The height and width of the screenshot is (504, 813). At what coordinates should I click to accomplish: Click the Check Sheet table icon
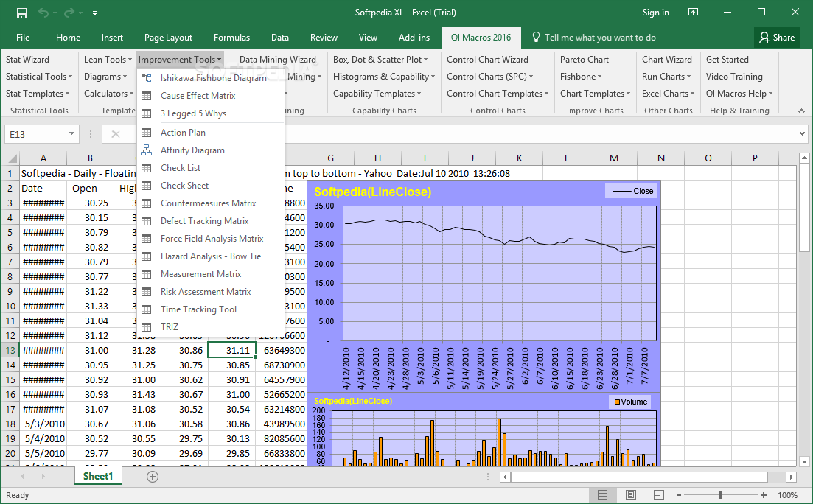(147, 186)
